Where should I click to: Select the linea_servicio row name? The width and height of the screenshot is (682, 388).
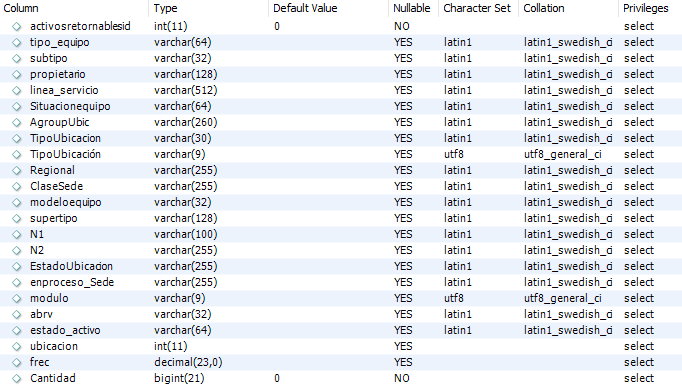[64, 90]
